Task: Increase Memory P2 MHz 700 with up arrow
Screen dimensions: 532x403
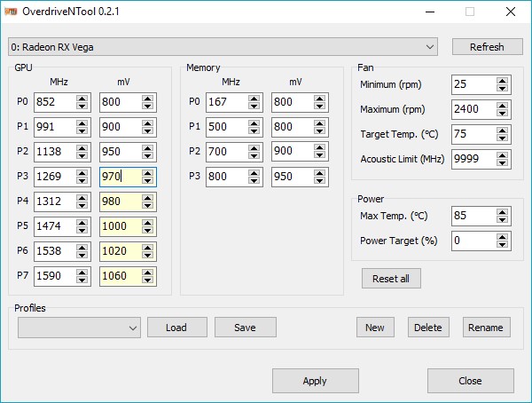Action: 254,148
